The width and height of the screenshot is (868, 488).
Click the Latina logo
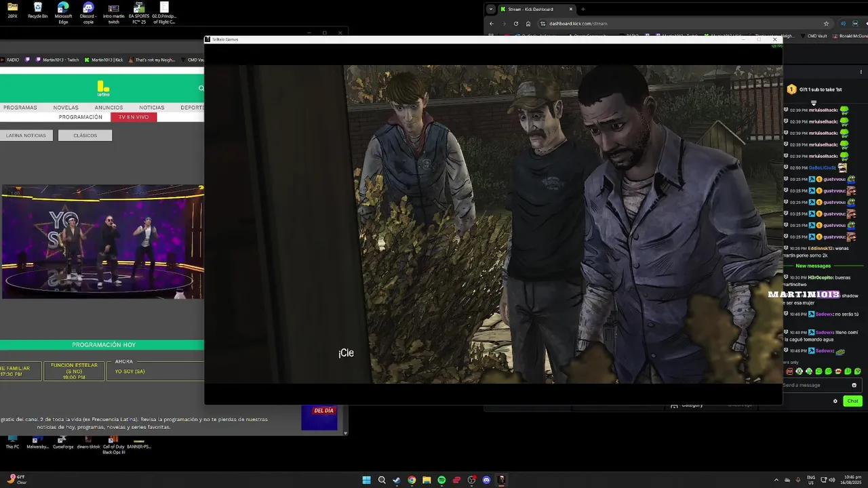coord(103,88)
